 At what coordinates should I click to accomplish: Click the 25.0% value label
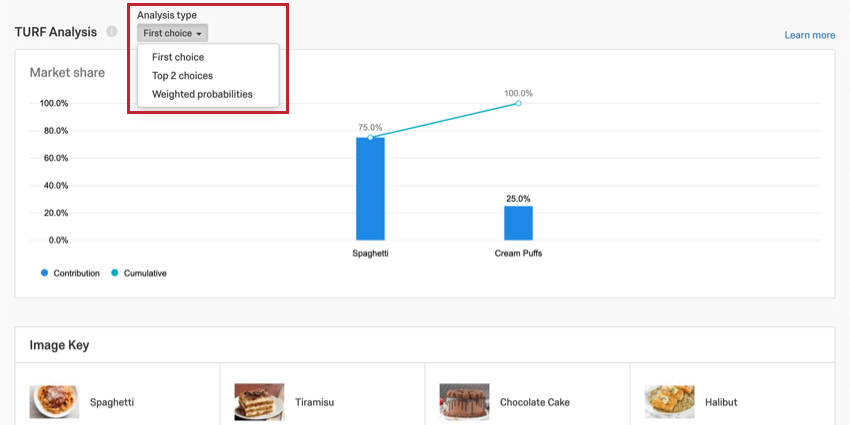(518, 199)
